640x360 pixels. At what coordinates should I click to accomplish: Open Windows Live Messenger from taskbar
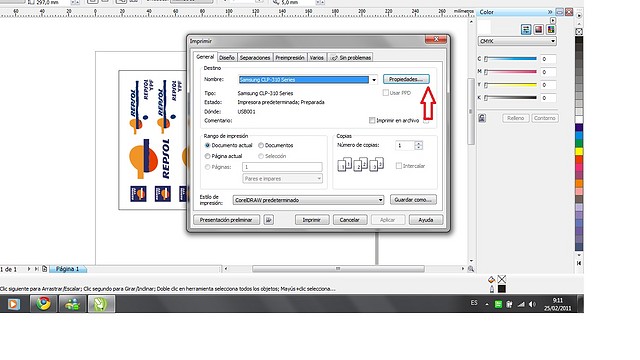(x=72, y=304)
